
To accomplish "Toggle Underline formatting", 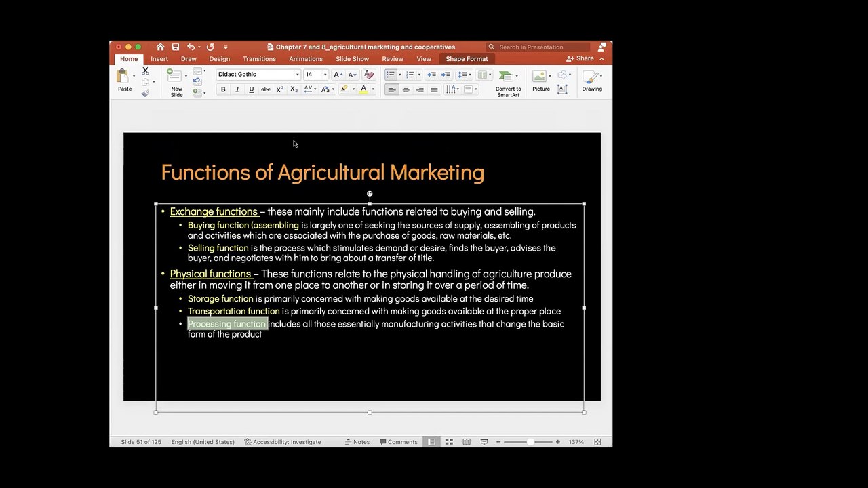I will coord(252,89).
